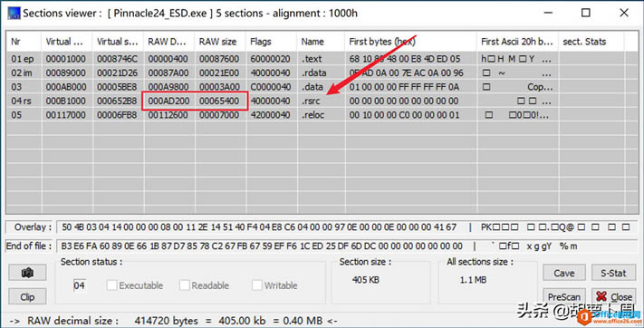Click flags value 60000020

click(x=270, y=59)
